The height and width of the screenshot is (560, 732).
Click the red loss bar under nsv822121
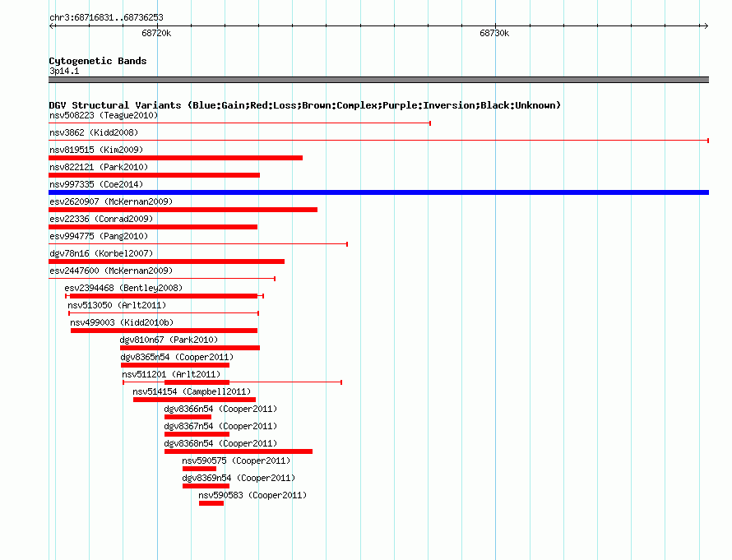pos(154,175)
